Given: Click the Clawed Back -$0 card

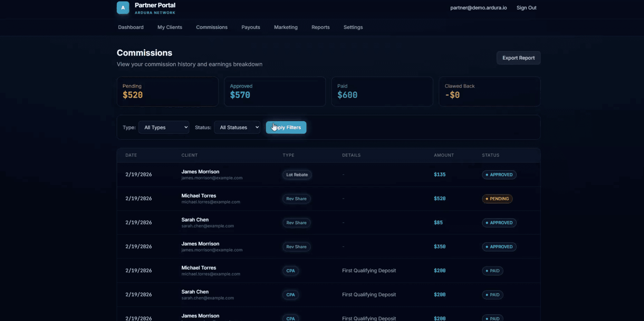Looking at the screenshot, I should coord(490,91).
